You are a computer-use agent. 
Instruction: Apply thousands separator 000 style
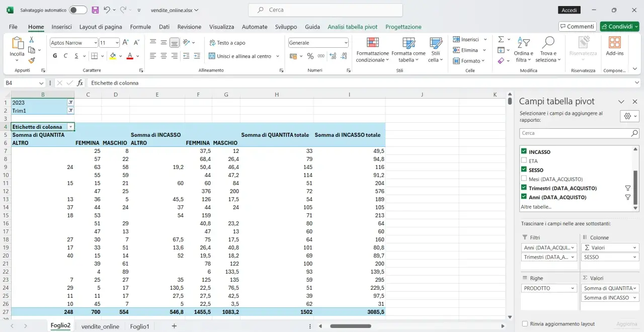pos(320,56)
